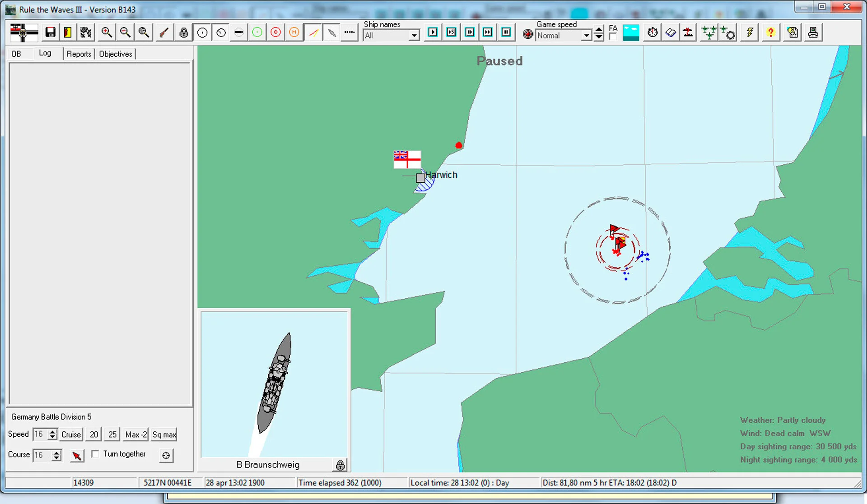Click the B Braunschweig ship thumbnail
Screen dimensions: 867x504
point(274,384)
